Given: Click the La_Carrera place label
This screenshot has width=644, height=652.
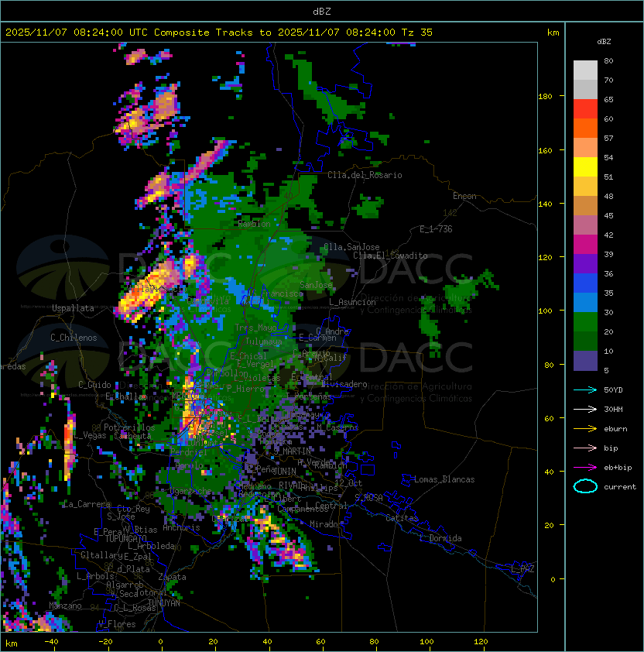Looking at the screenshot, I should point(87,504).
